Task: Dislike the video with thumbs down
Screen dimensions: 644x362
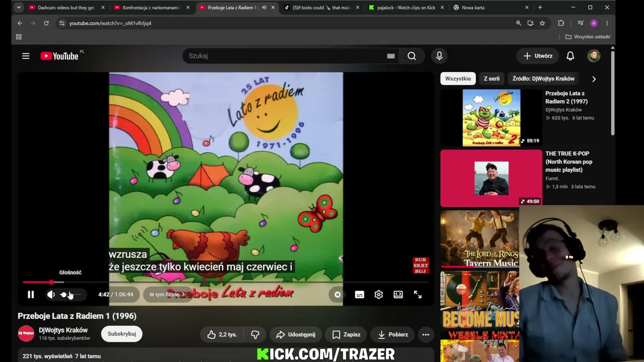Action: 255,334
